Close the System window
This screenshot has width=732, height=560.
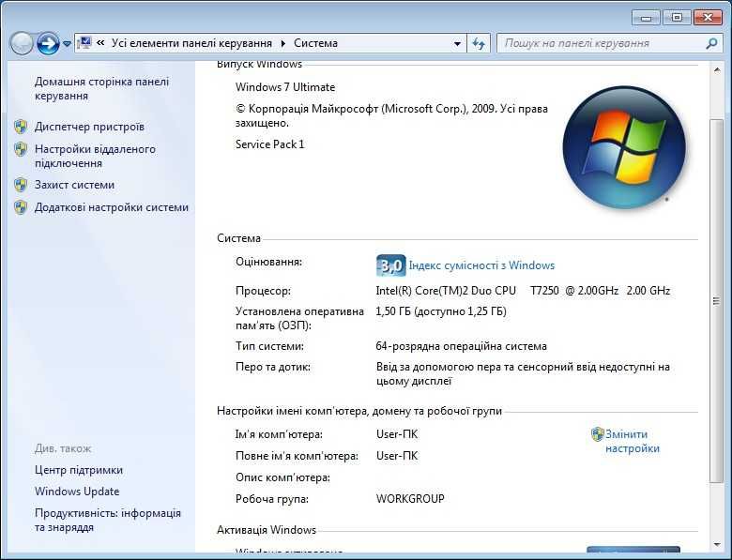pos(708,18)
